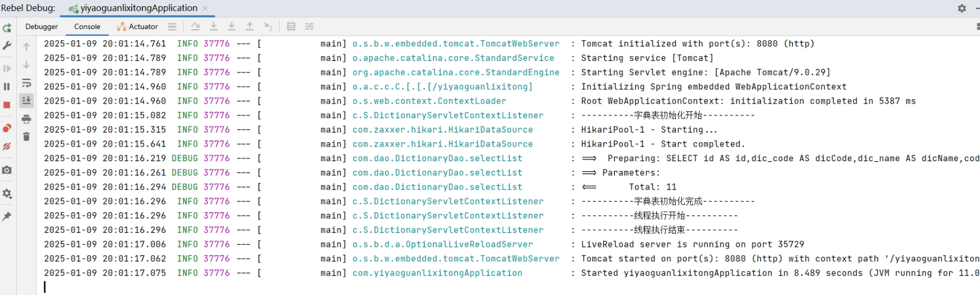Stop the application with the red square
The image size is (980, 295).
(7, 105)
